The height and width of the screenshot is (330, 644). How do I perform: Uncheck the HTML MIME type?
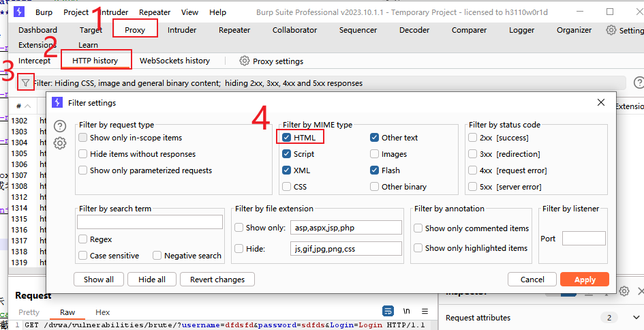coord(287,138)
